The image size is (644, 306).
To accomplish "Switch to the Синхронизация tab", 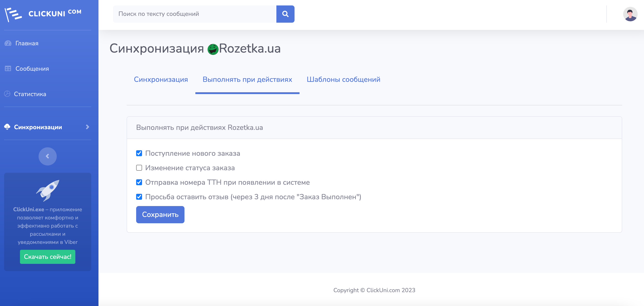I will [161, 79].
